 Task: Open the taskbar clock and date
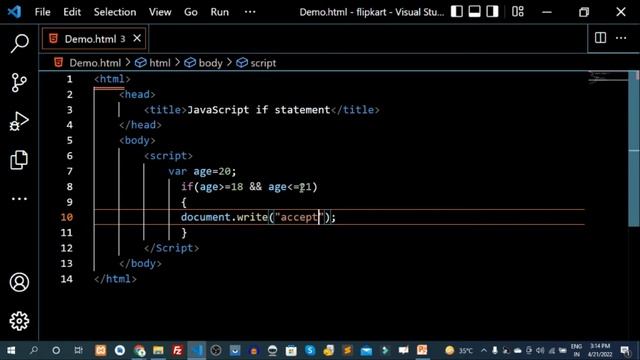[x=600, y=350]
